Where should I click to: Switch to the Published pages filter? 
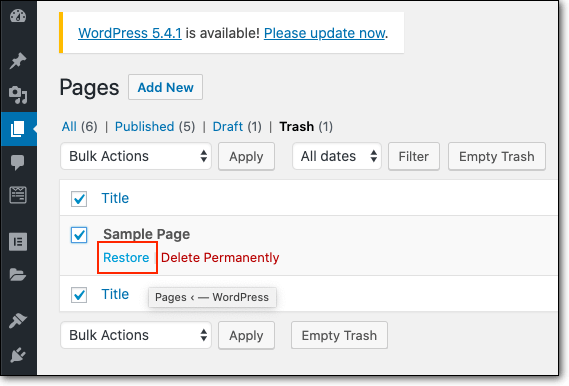pyautogui.click(x=144, y=127)
